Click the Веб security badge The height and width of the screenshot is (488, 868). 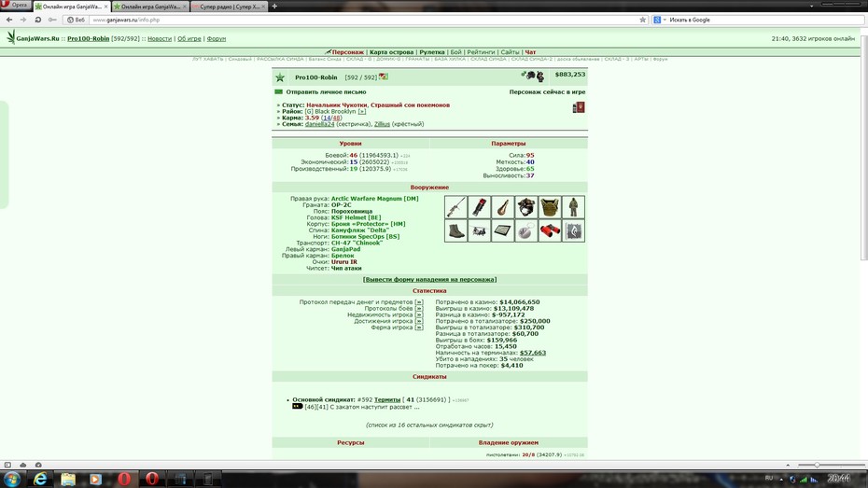(x=77, y=20)
